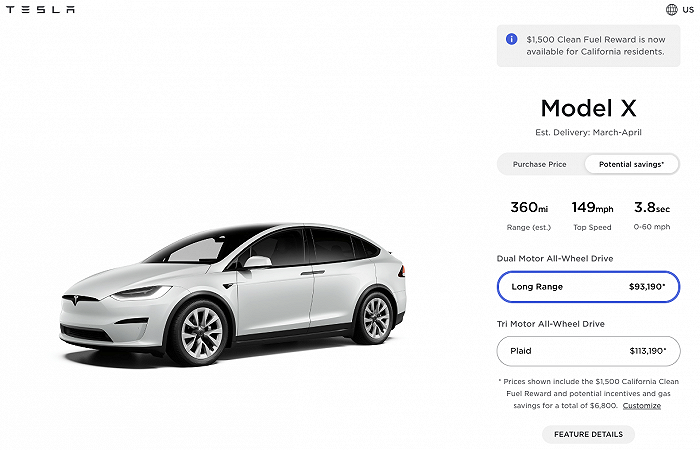
Task: Click the Est. Delivery March-April text
Action: coord(588,133)
